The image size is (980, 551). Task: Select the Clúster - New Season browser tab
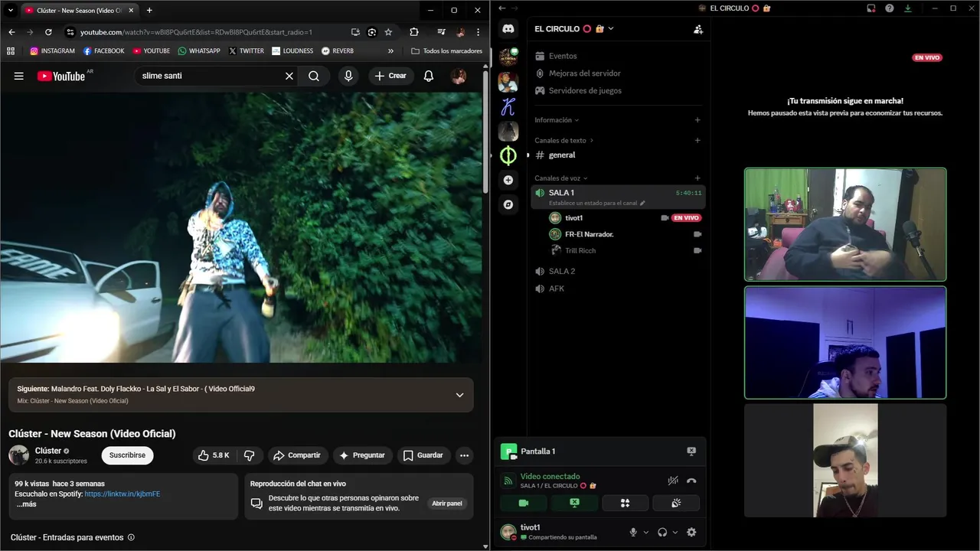[x=79, y=10]
